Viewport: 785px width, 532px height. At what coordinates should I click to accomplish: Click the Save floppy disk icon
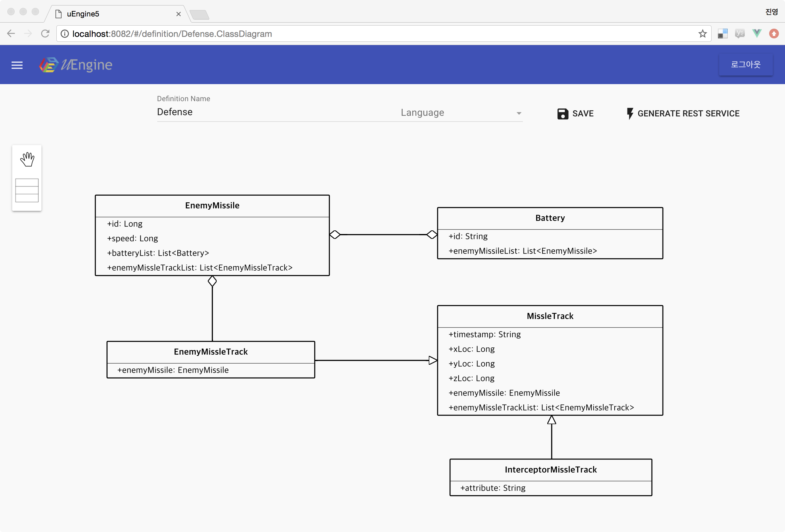point(563,114)
